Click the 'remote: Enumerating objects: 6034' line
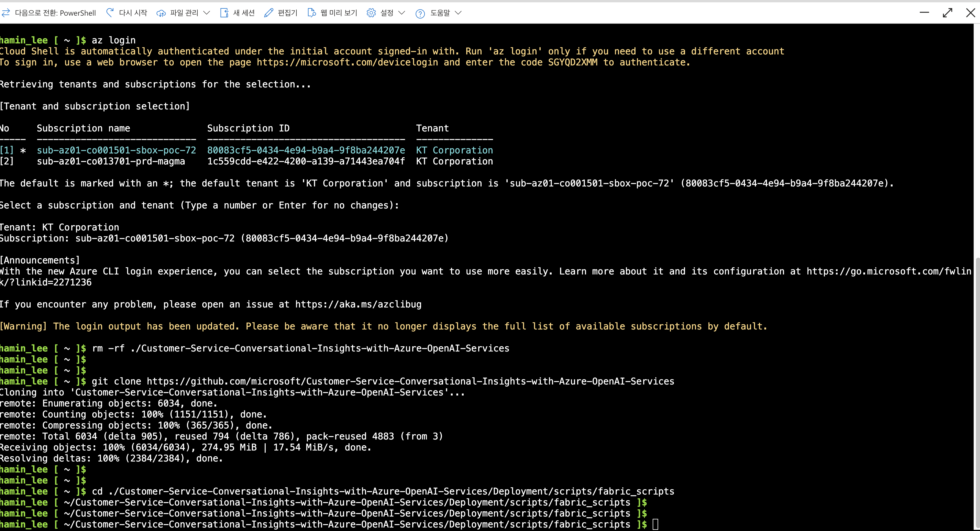Image resolution: width=980 pixels, height=531 pixels. tap(109, 403)
